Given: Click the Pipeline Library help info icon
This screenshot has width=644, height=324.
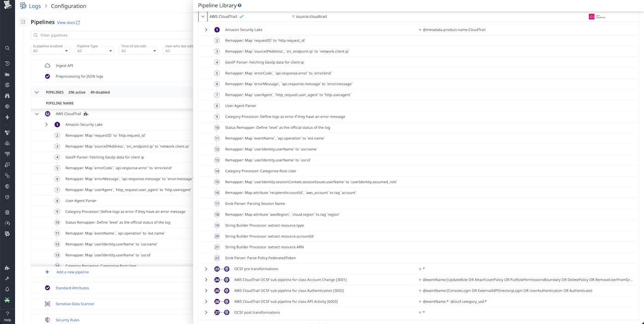Looking at the screenshot, I should 240,6.
